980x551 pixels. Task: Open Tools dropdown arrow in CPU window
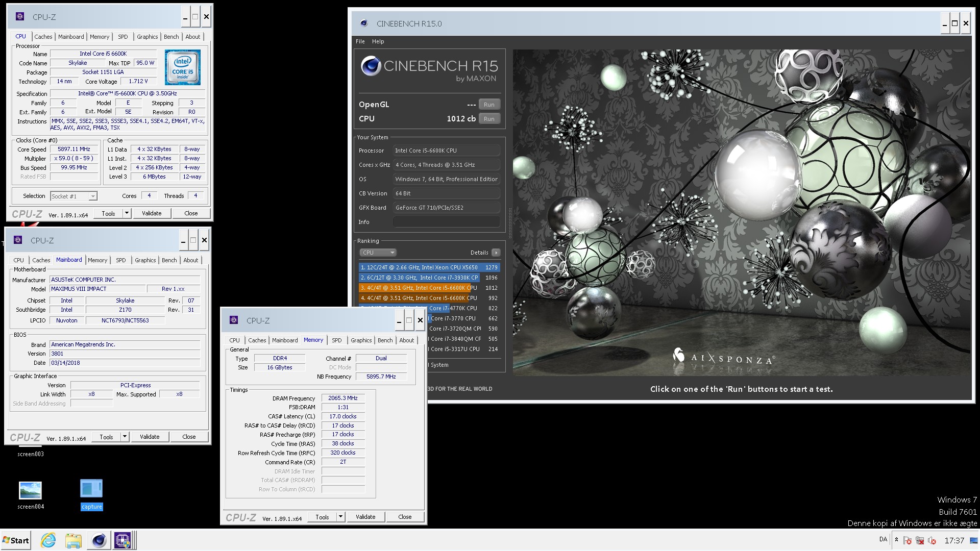coord(127,213)
